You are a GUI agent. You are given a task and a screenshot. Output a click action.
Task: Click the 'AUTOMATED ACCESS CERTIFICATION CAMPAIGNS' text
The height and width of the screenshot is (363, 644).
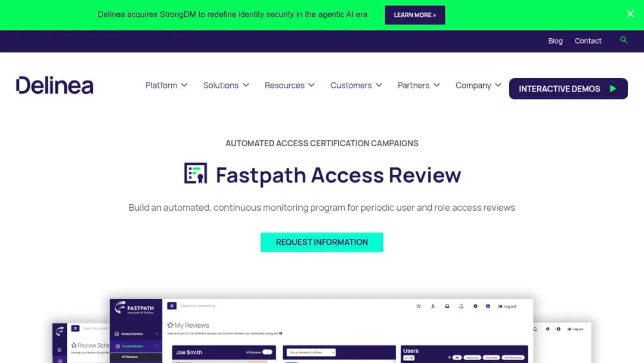[x=321, y=143]
